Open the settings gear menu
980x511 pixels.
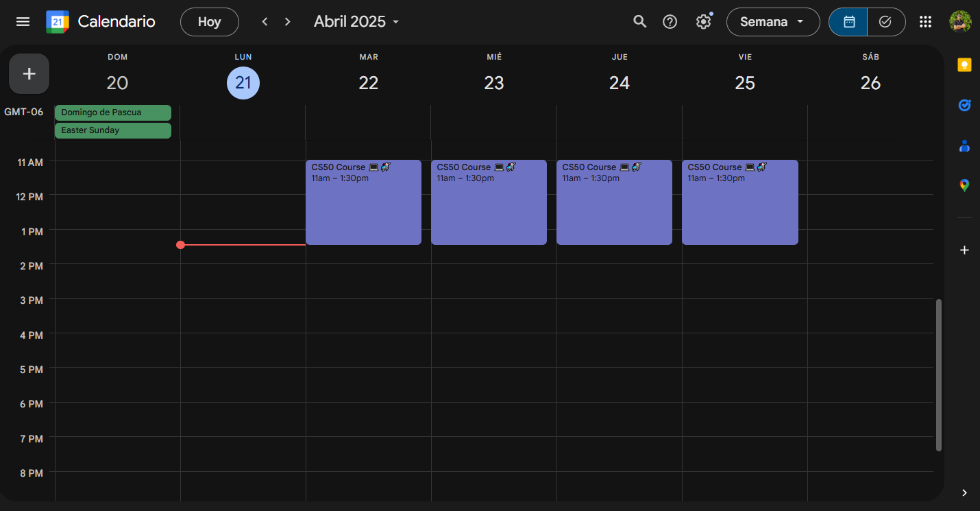(703, 22)
